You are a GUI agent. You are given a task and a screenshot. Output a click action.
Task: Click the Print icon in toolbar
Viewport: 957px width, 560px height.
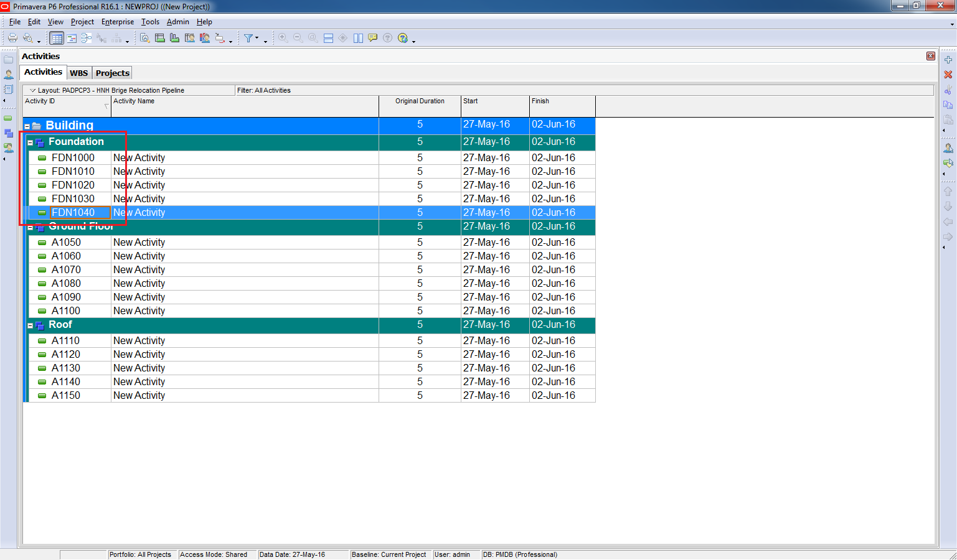(x=12, y=38)
